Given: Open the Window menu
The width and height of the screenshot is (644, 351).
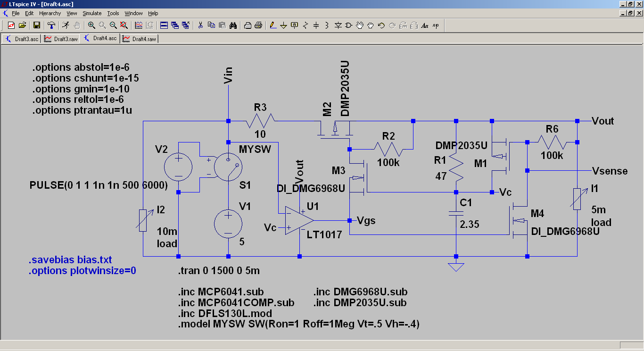Looking at the screenshot, I should [x=134, y=13].
